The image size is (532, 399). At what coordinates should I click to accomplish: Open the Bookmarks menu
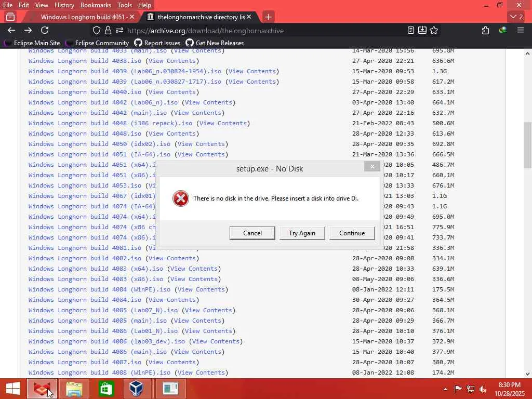pos(96,5)
